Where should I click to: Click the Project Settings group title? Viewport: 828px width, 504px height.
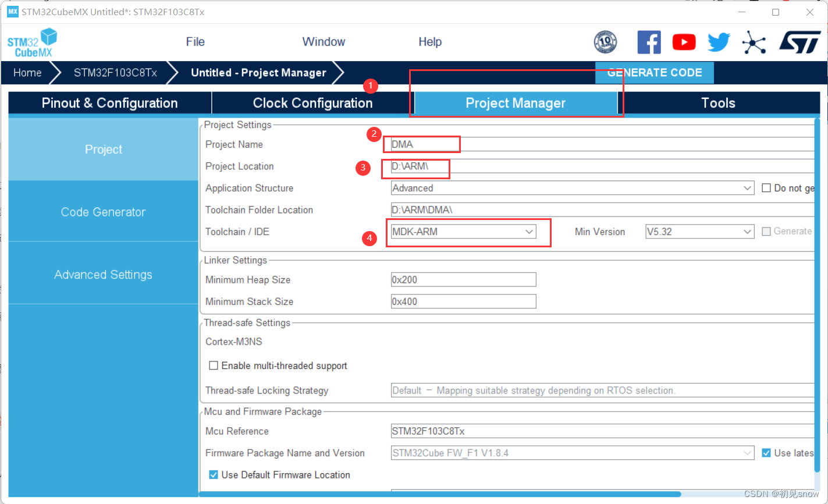point(237,125)
